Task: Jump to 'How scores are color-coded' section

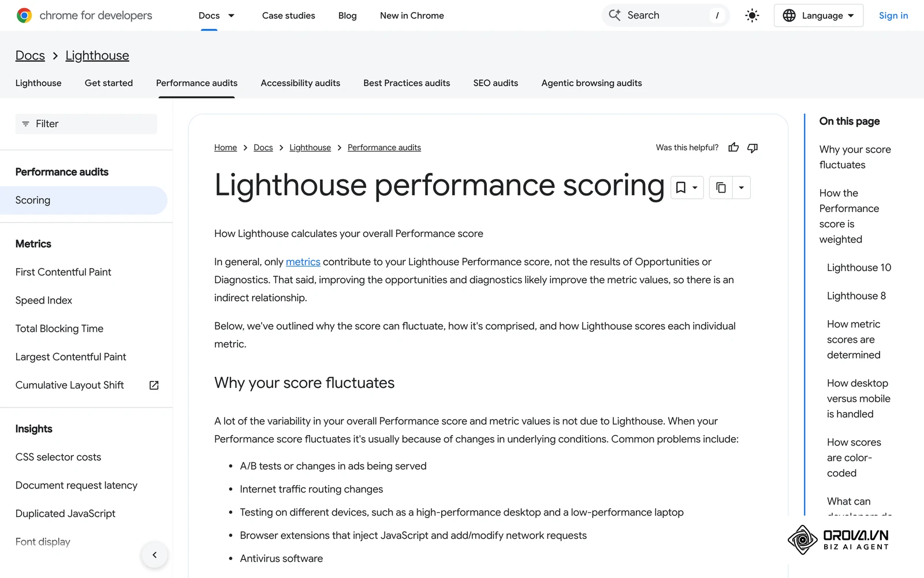Action: (x=854, y=458)
